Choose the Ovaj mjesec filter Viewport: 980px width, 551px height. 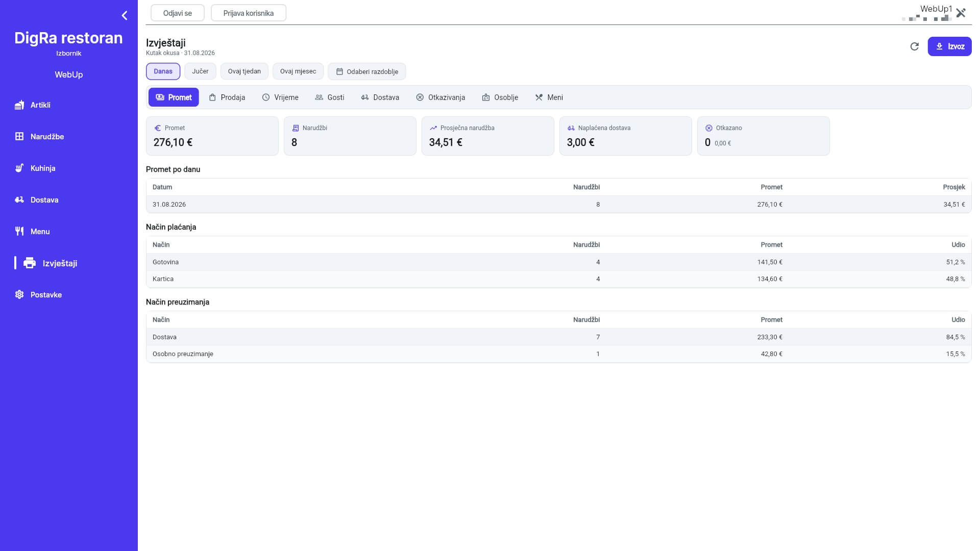(x=298, y=71)
